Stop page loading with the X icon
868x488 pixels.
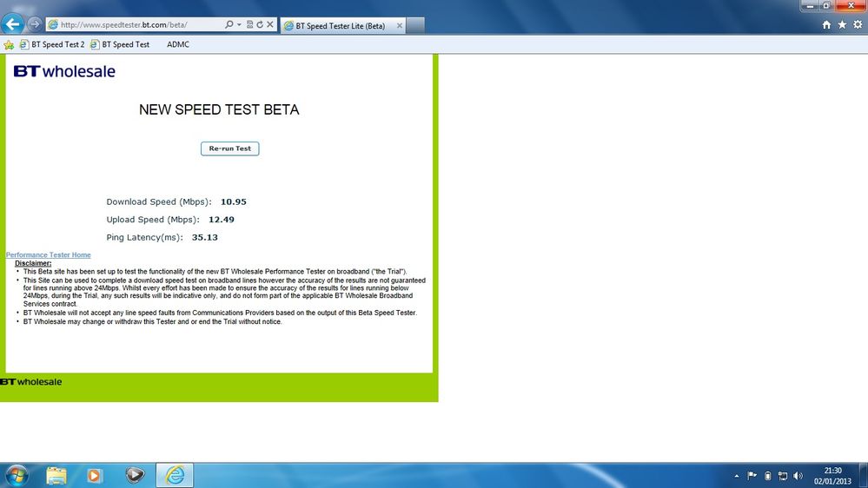[x=270, y=24]
